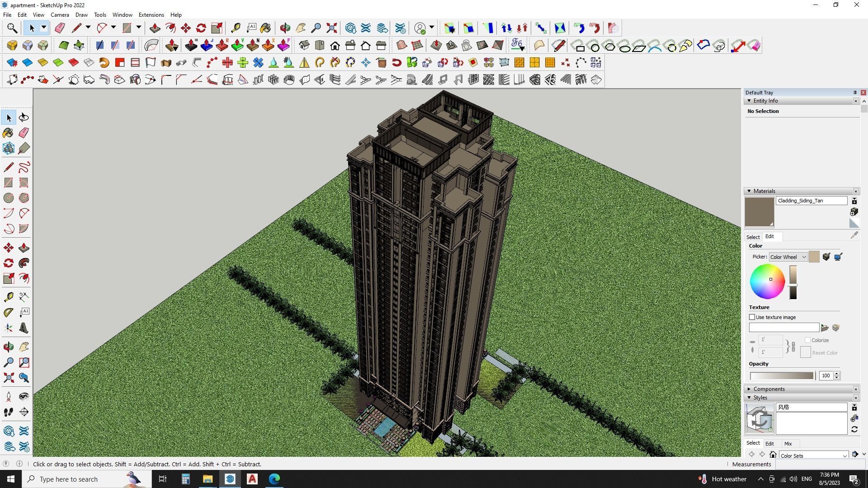Select the Line pencil tool in left toolbar
Image resolution: width=868 pixels, height=488 pixels.
(8, 167)
